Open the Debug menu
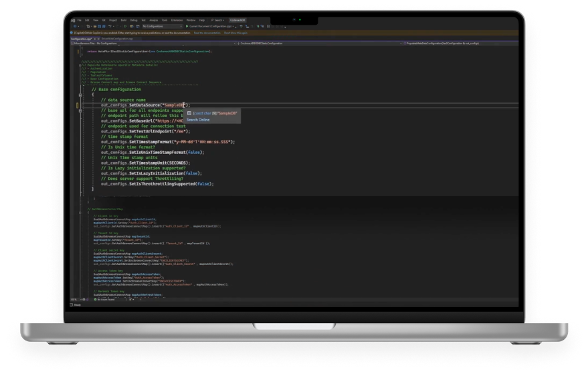This screenshot has height=374, width=588. 132,20
